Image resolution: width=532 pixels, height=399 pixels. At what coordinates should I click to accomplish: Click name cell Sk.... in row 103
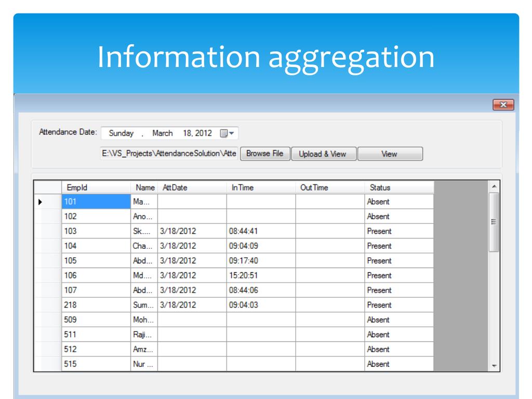[144, 231]
